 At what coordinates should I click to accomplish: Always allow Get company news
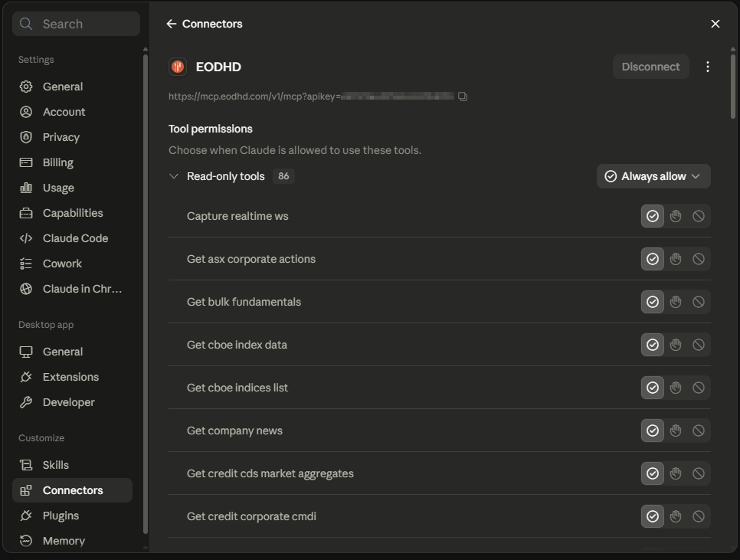point(653,431)
